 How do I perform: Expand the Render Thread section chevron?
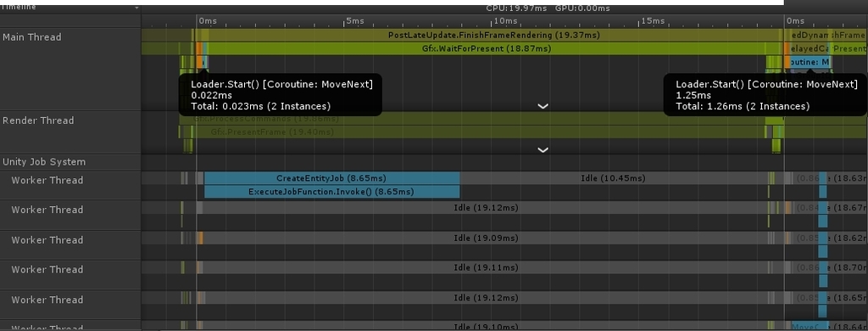pos(543,149)
